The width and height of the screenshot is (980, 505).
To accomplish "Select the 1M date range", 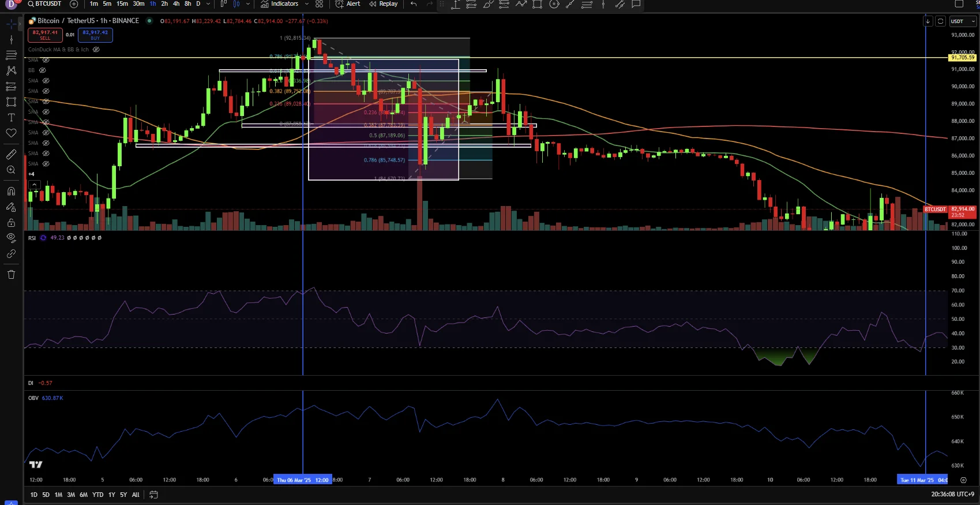I will [x=58, y=495].
